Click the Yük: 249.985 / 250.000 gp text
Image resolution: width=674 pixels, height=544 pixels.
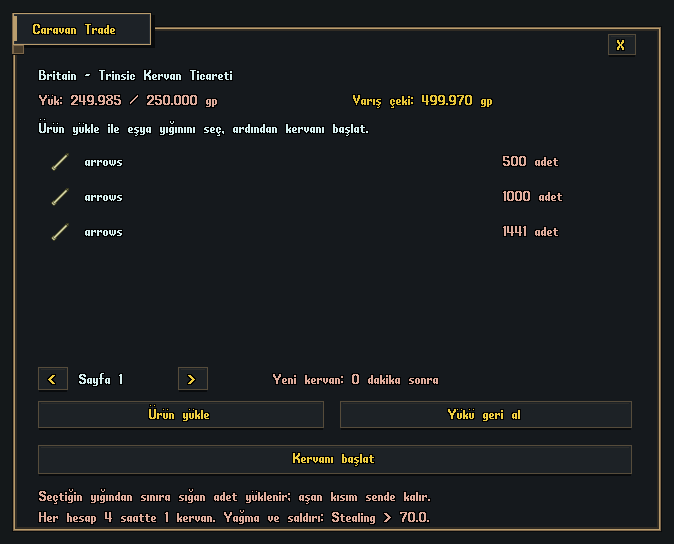click(128, 101)
